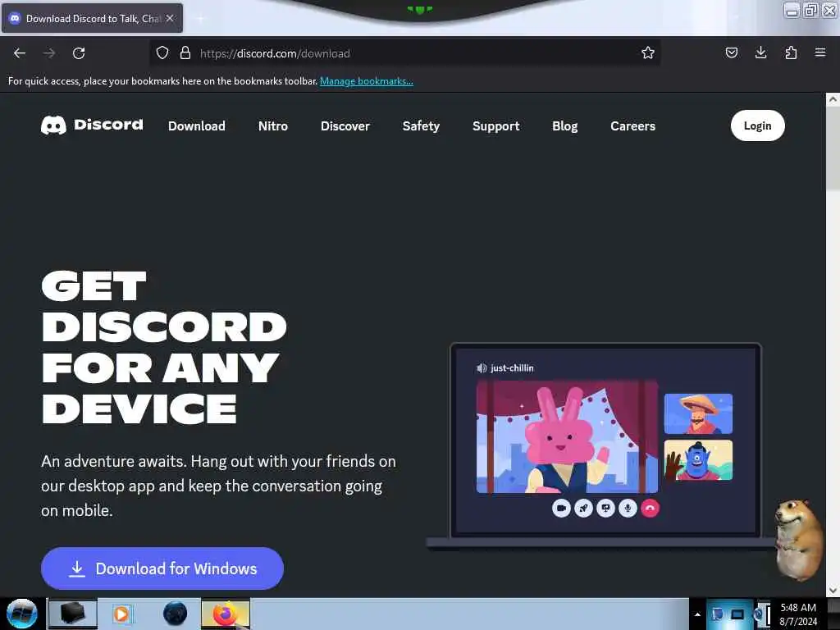Image resolution: width=840 pixels, height=630 pixels.
Task: Select the Download for Windows button
Action: click(x=162, y=568)
